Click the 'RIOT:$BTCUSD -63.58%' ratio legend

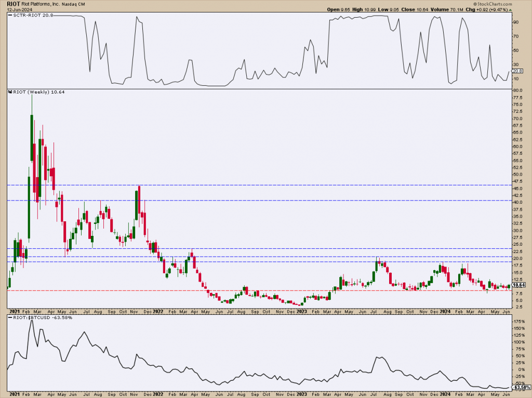click(x=40, y=317)
